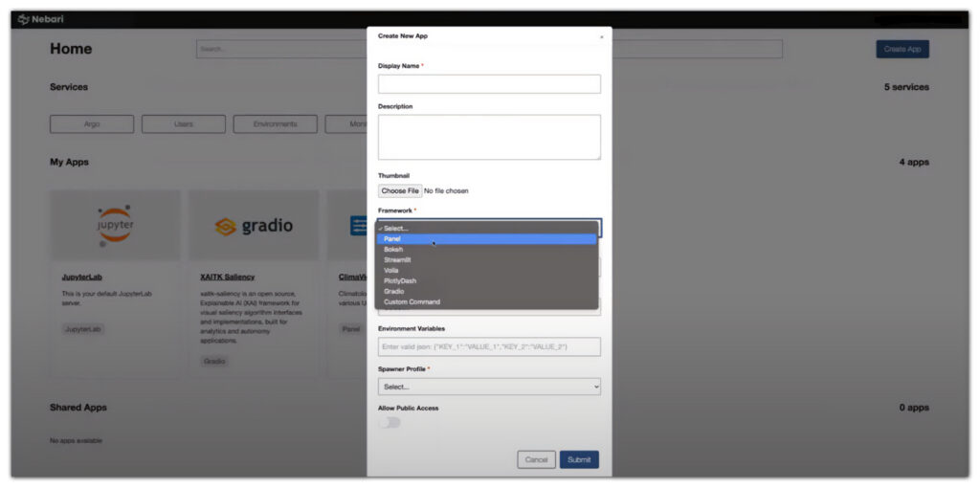Click the My Apps heading

[69, 162]
